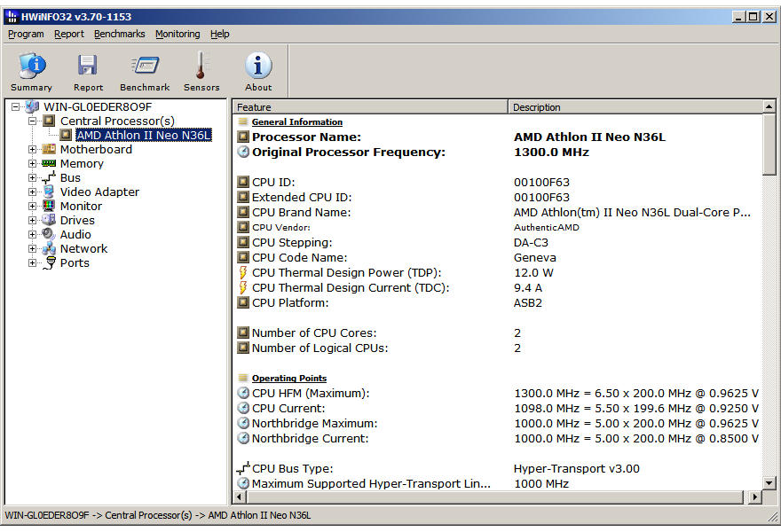
Task: Collapse the WIN-GL0EDER8O9F root node
Action: point(16,106)
